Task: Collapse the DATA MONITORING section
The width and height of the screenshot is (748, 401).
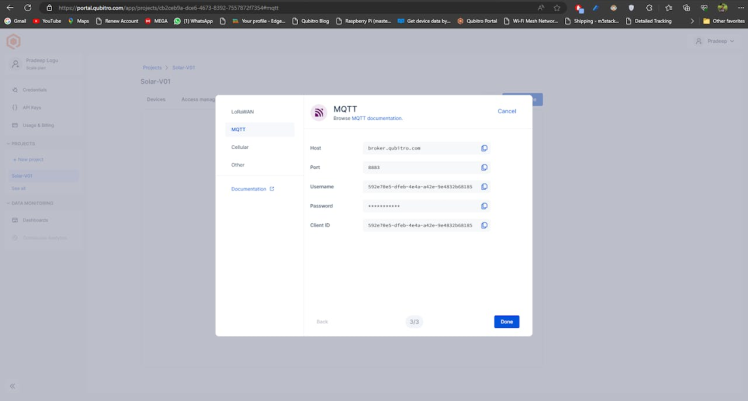Action: coord(30,203)
